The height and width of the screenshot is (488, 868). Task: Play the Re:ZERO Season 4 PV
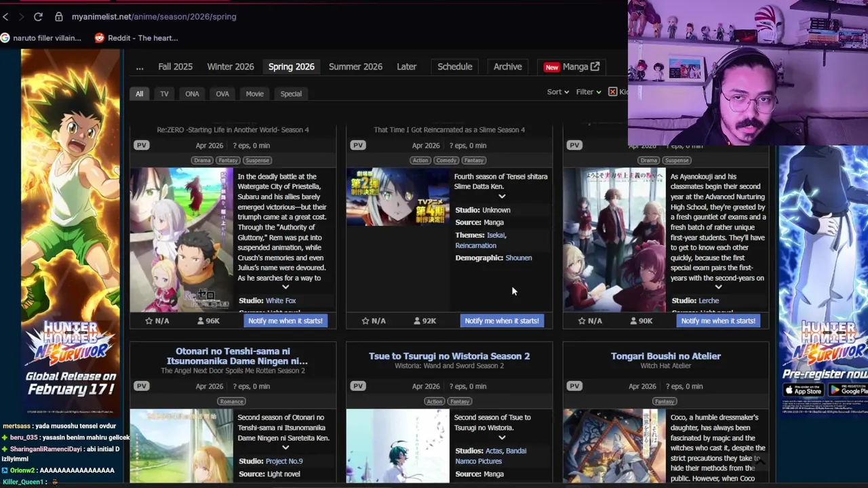141,145
